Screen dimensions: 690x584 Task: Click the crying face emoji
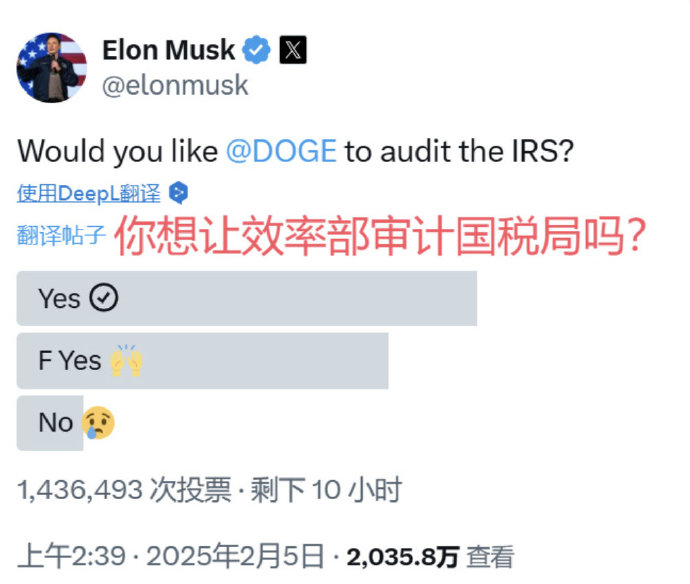coord(98,422)
